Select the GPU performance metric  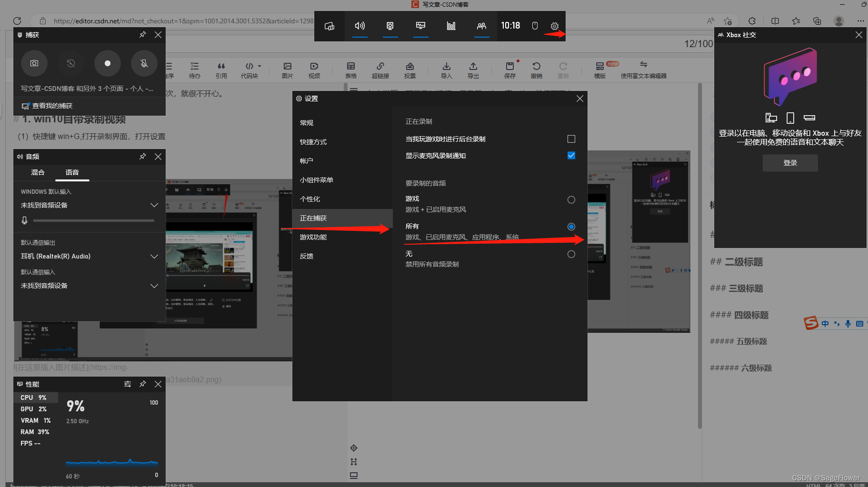coord(36,409)
